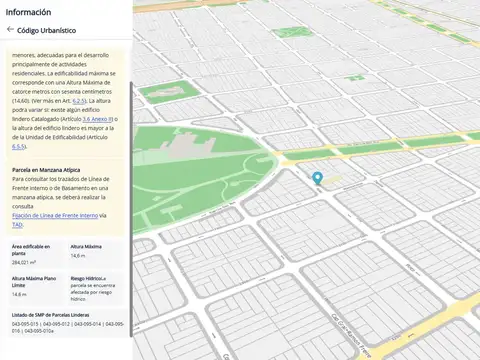Click the Riesgo Hídrico card
480x360 pixels.
(x=96, y=288)
